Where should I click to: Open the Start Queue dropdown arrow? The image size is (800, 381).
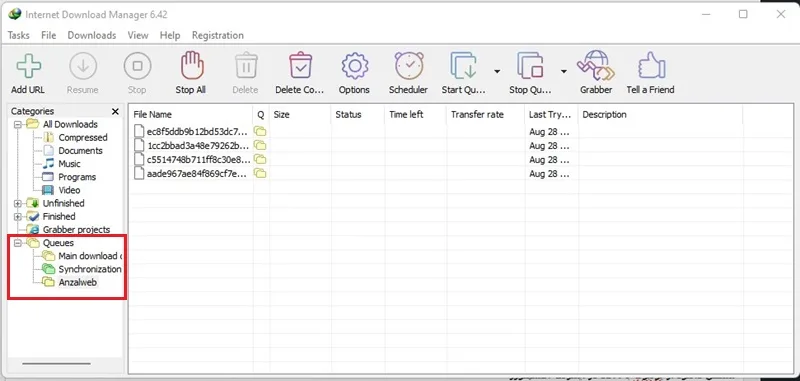[x=497, y=71]
